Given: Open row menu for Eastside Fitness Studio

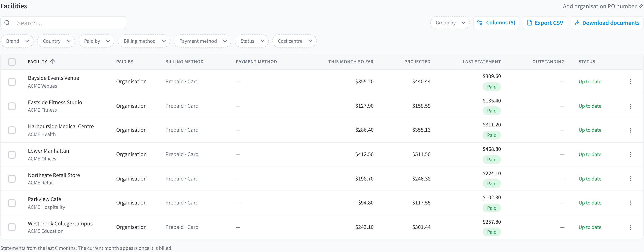Looking at the screenshot, I should [x=630, y=106].
